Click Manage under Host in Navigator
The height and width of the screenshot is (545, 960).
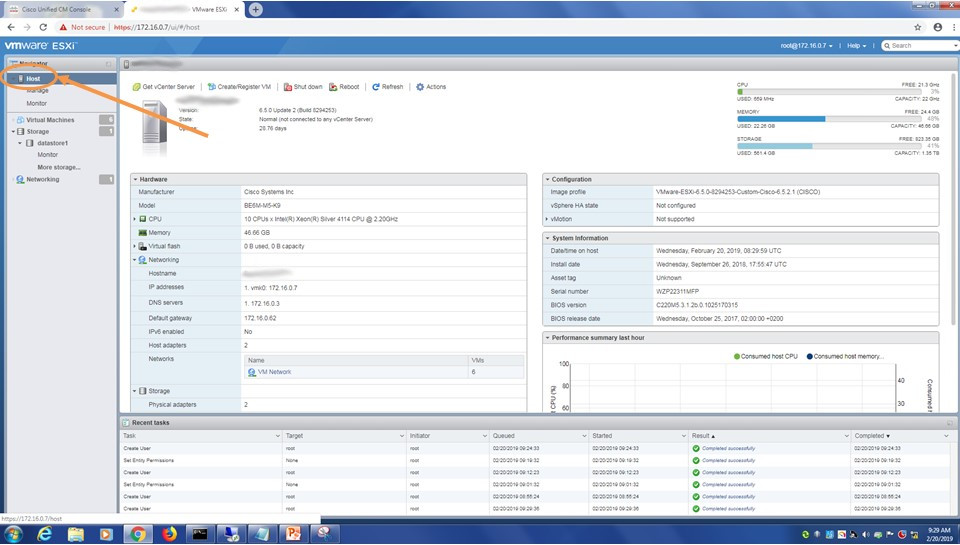click(x=37, y=91)
